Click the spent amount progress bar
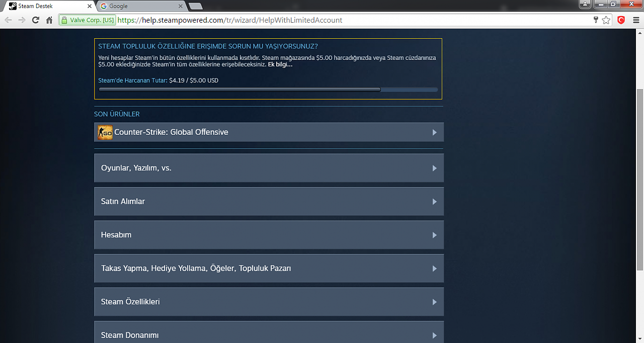 pyautogui.click(x=268, y=90)
